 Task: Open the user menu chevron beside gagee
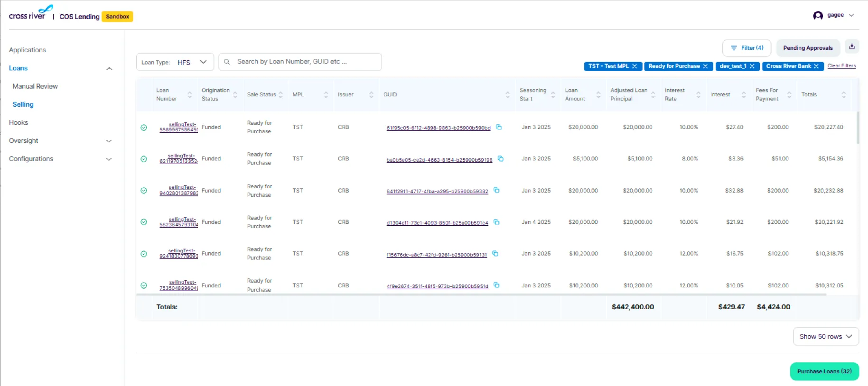(x=851, y=15)
